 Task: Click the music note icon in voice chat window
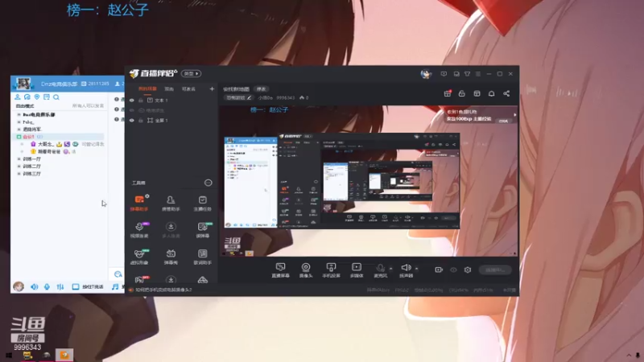coord(115,286)
